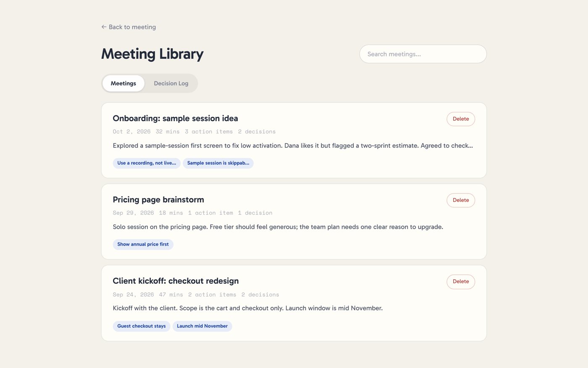Click the 'Oct 2, 2026' date text

pyautogui.click(x=131, y=132)
